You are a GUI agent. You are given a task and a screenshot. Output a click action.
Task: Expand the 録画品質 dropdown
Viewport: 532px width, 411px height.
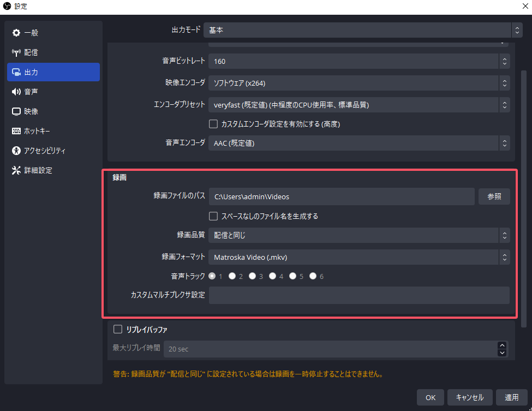pos(358,235)
